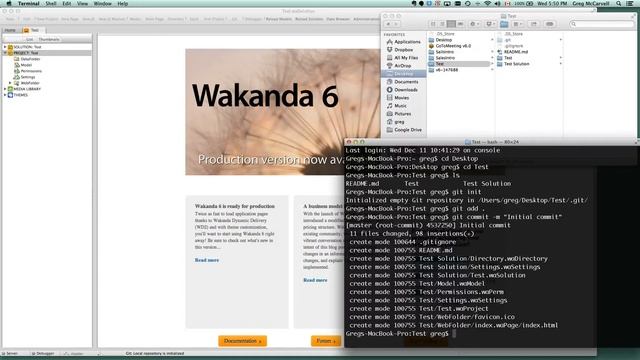Open All My Files in Finder sidebar
This screenshot has width=640, height=360.
[x=402, y=58]
